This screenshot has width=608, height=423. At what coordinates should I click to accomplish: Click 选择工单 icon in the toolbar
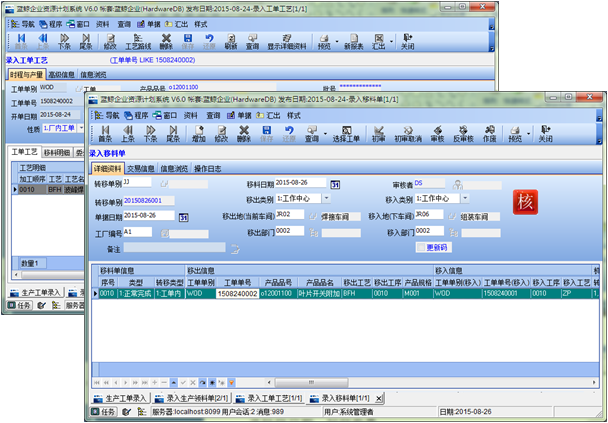tap(346, 134)
